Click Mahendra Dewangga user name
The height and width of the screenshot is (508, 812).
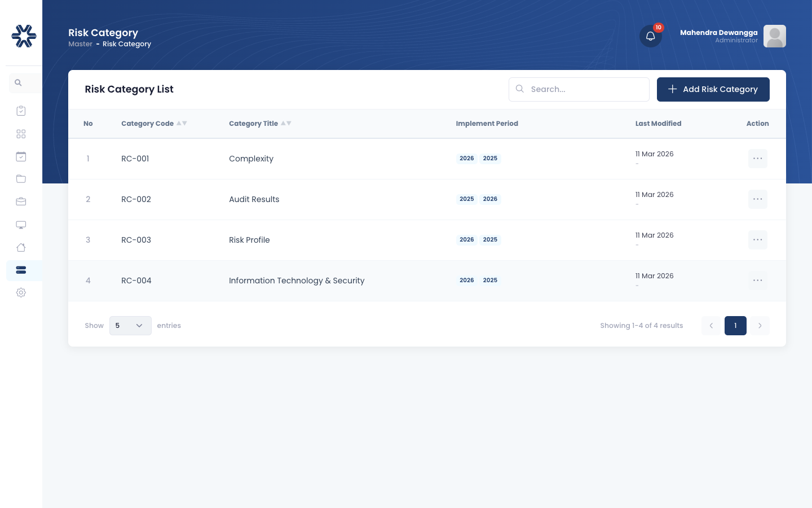point(719,33)
